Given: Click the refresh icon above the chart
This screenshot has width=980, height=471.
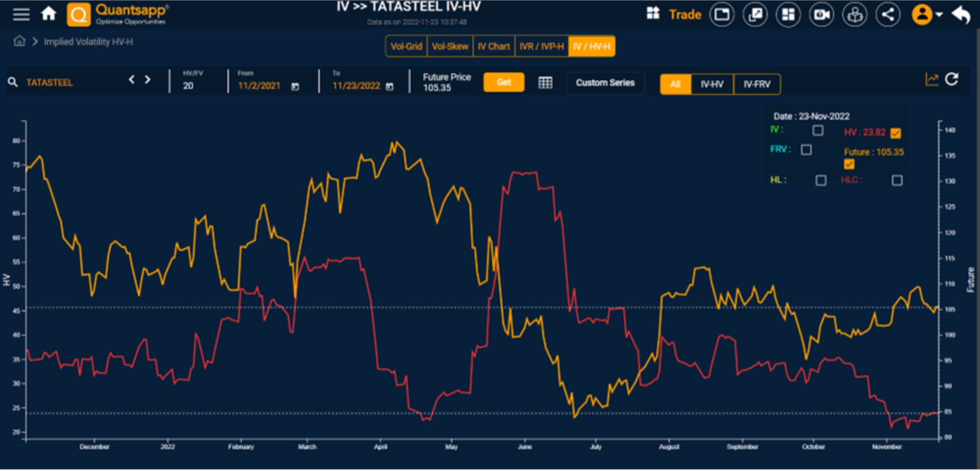Looking at the screenshot, I should 952,80.
